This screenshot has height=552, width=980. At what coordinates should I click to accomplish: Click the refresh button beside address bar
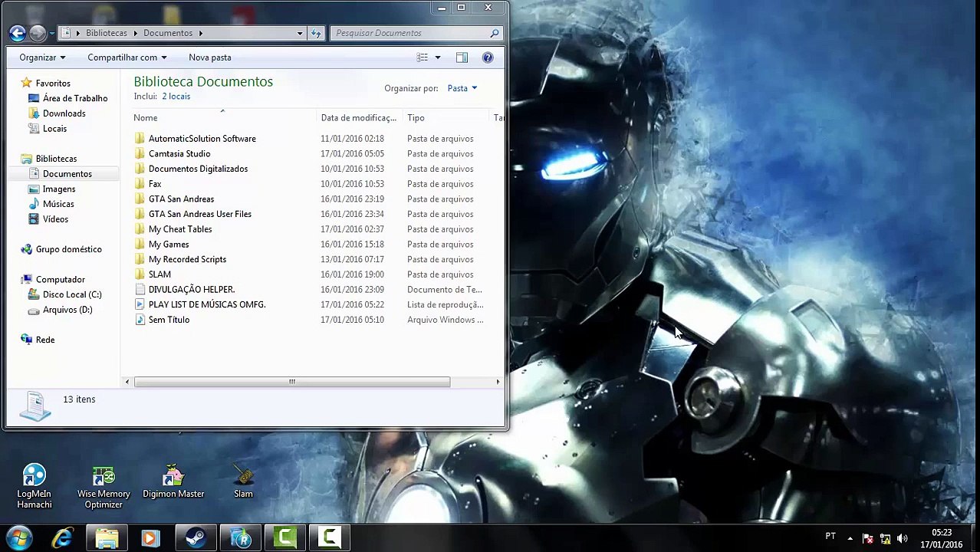point(316,33)
